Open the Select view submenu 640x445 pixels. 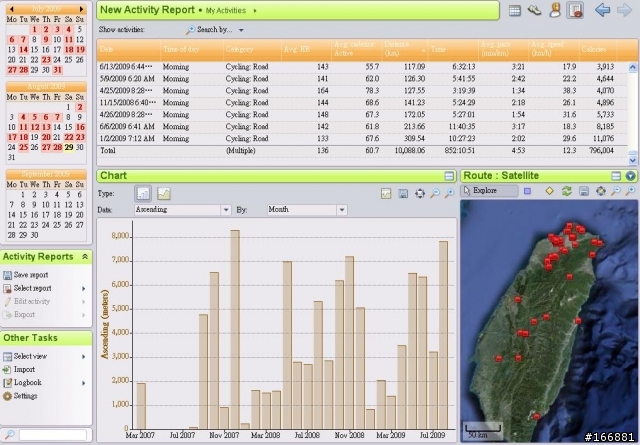(x=84, y=356)
